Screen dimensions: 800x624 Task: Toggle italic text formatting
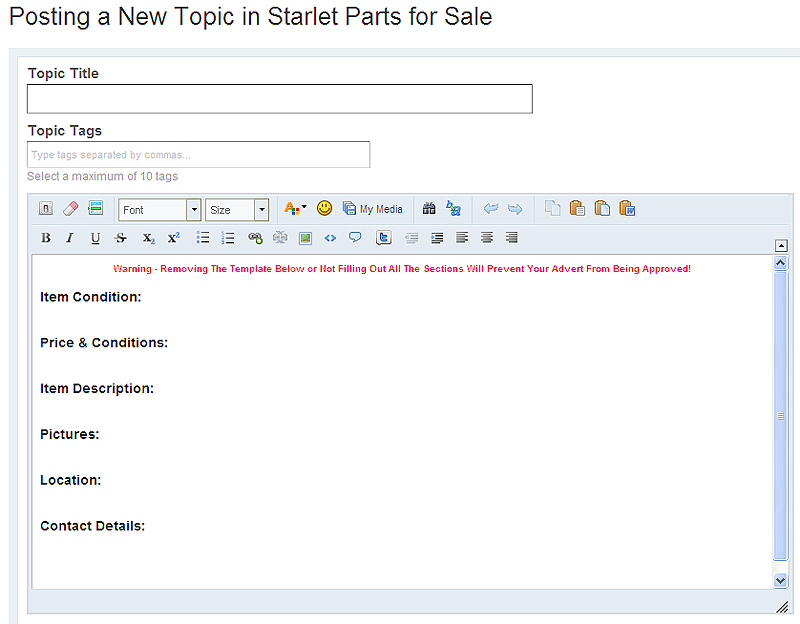click(x=70, y=238)
